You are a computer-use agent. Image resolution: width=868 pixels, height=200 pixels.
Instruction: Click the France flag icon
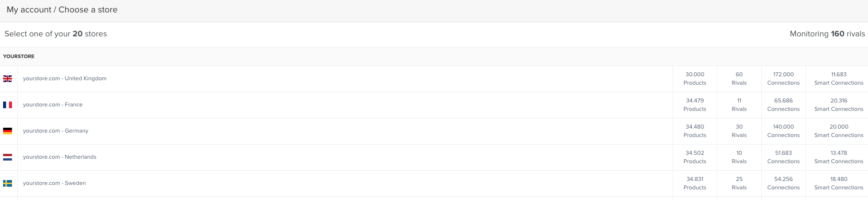click(x=8, y=105)
